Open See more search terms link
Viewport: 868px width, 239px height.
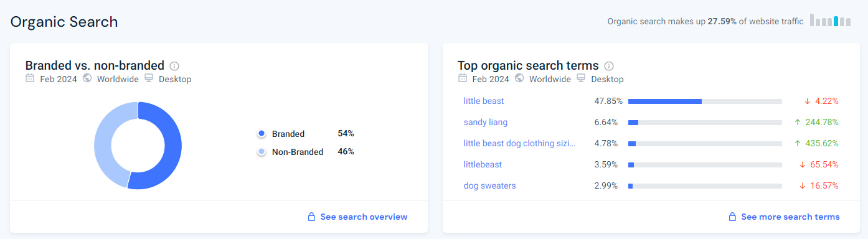pos(790,217)
